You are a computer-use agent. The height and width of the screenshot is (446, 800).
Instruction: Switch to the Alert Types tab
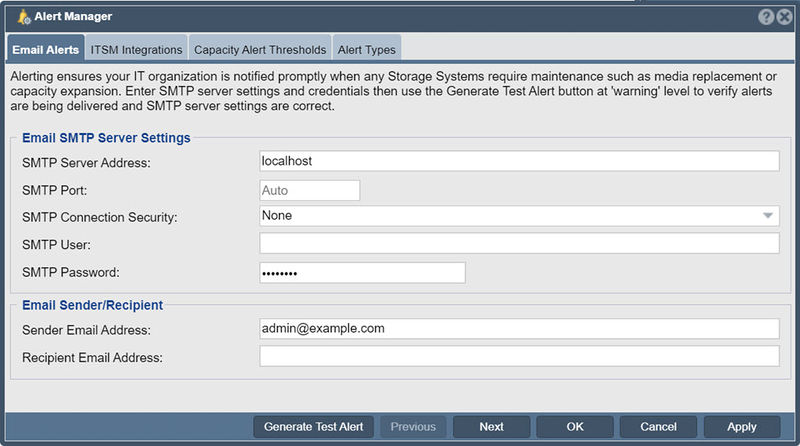click(366, 49)
